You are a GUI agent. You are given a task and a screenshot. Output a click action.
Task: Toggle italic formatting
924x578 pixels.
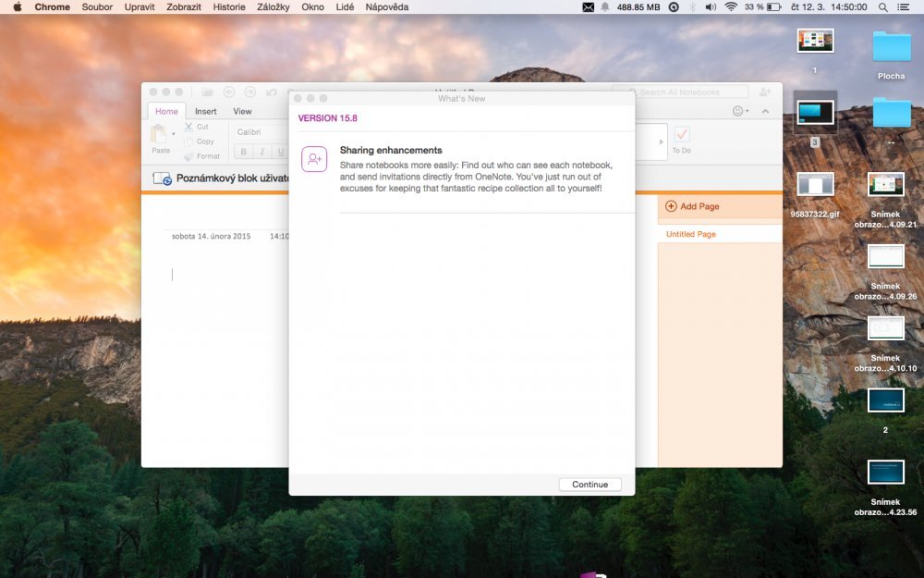point(261,151)
